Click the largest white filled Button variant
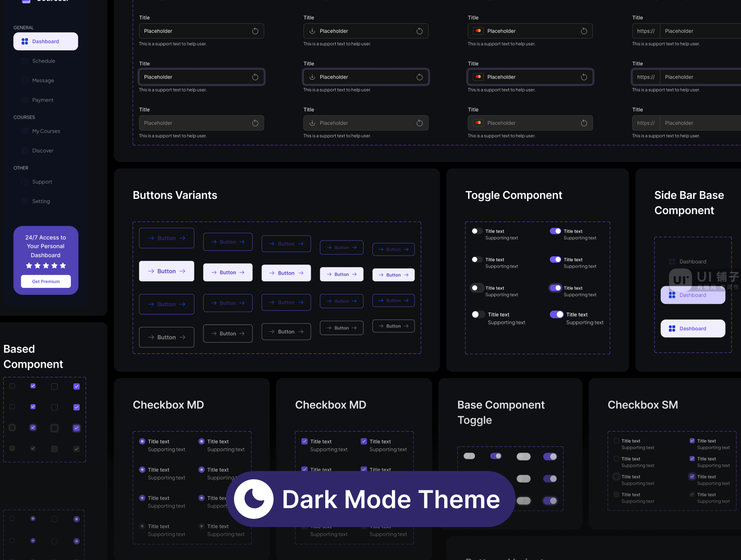Screen dimensions: 741x560 167,271
